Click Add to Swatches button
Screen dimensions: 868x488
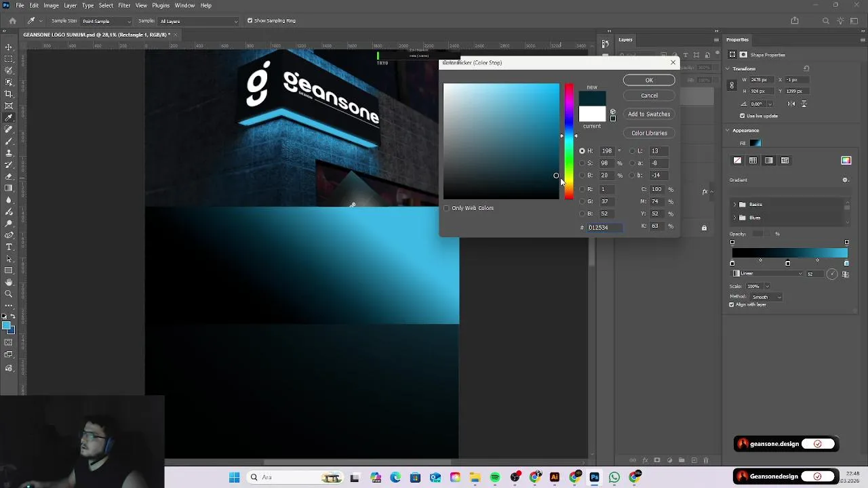coord(649,114)
